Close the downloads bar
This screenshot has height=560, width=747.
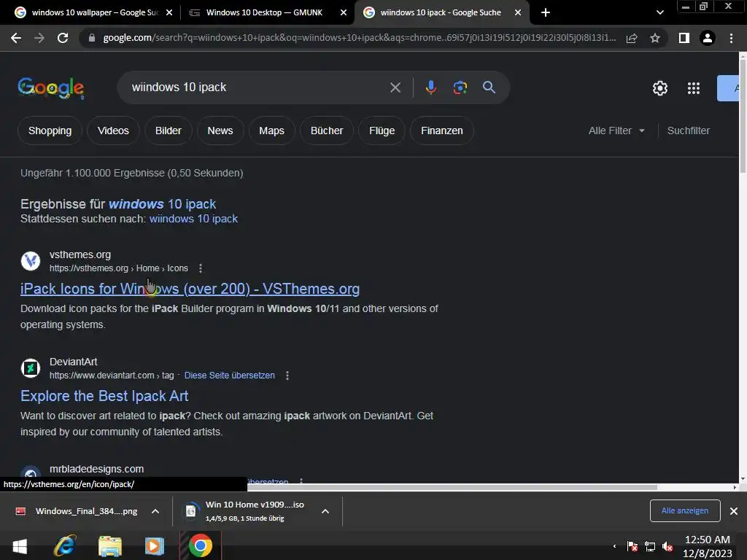(x=734, y=511)
